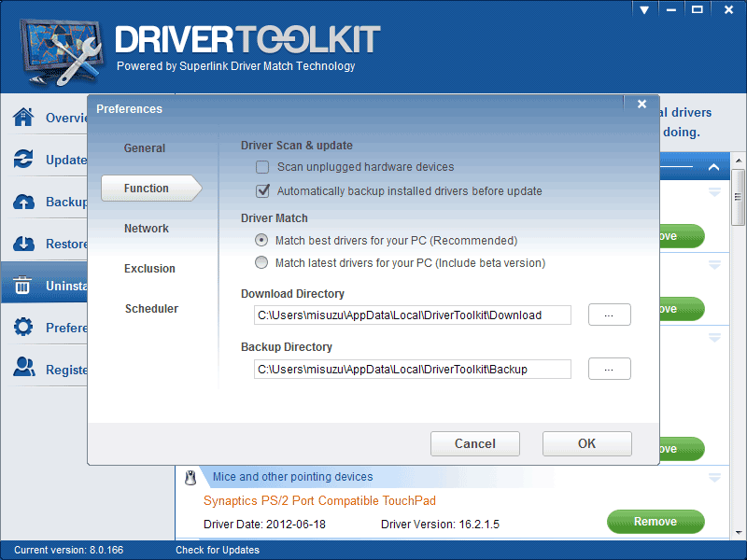Switch to the Network preferences tab
The height and width of the screenshot is (560, 747).
pos(147,229)
